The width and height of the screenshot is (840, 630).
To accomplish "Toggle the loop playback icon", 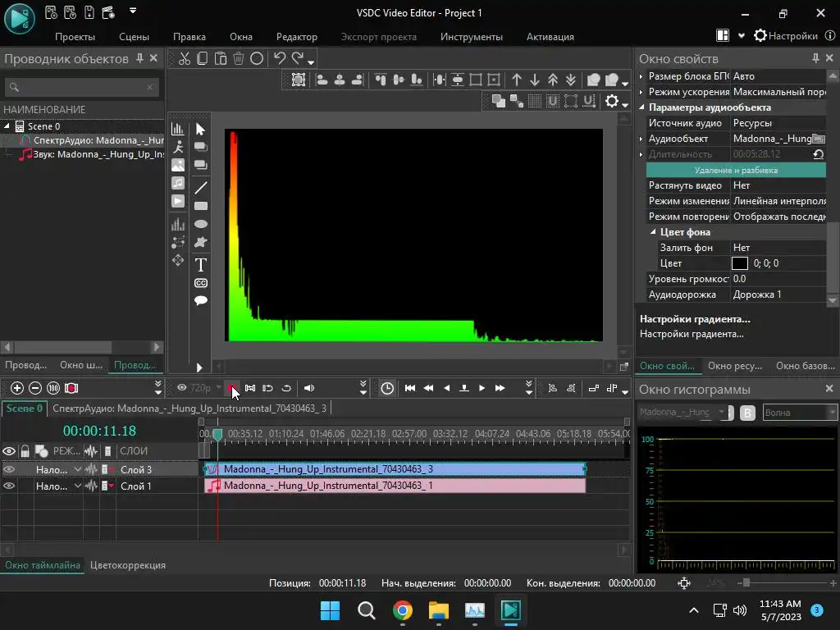I will point(286,388).
